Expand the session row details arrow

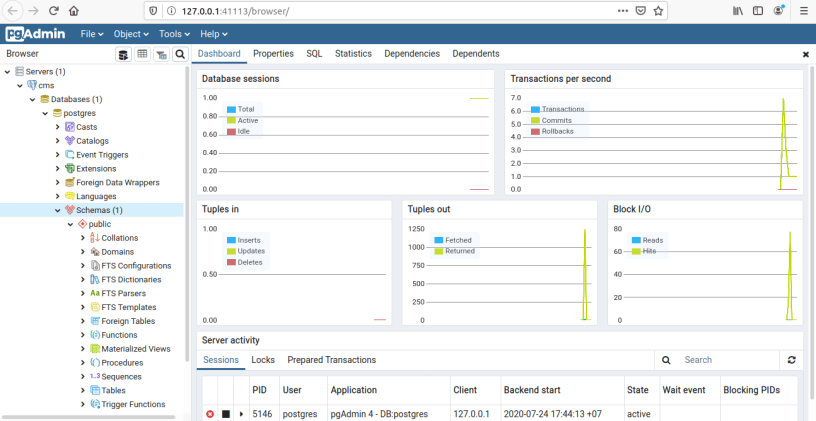click(241, 413)
